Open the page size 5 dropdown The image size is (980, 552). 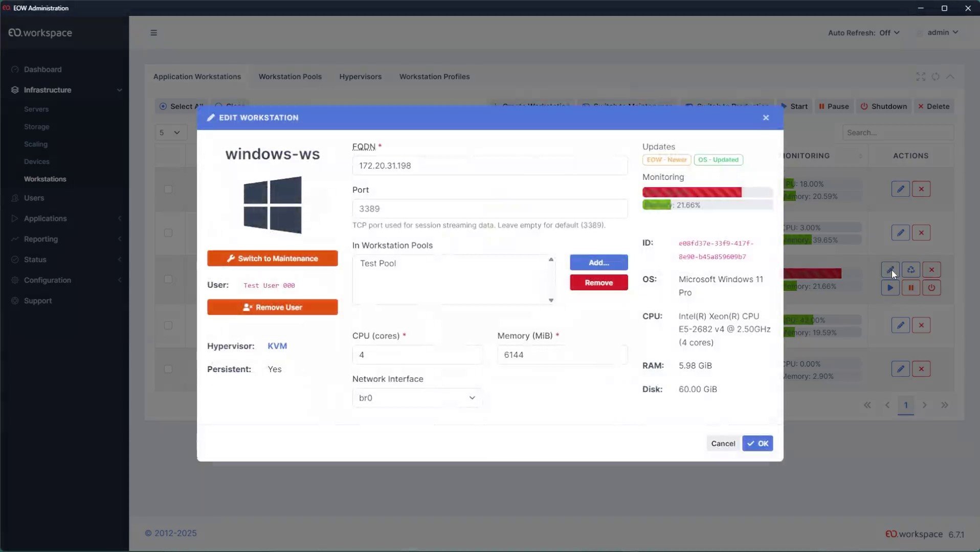point(170,132)
